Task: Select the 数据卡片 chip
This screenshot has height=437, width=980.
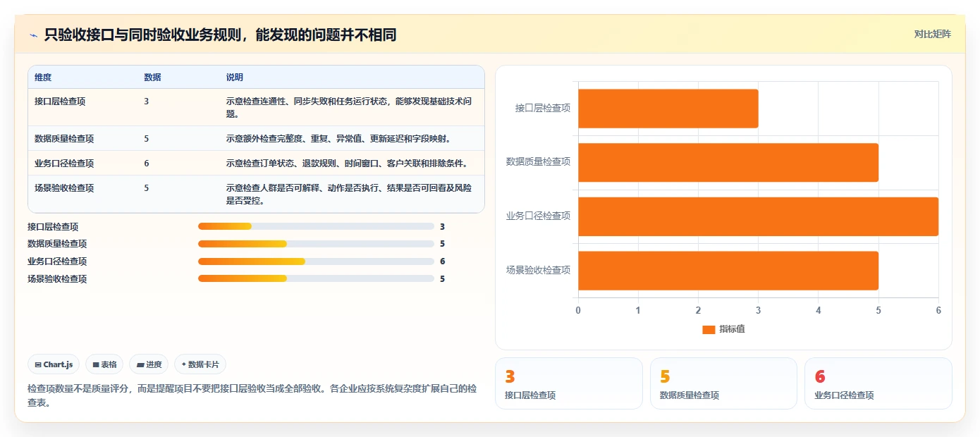Action: (x=200, y=364)
